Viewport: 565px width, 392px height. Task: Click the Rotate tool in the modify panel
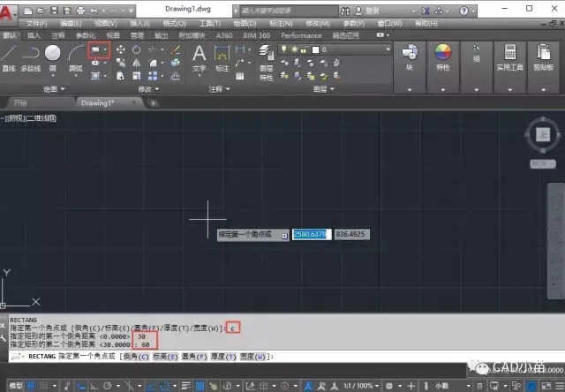[136, 49]
